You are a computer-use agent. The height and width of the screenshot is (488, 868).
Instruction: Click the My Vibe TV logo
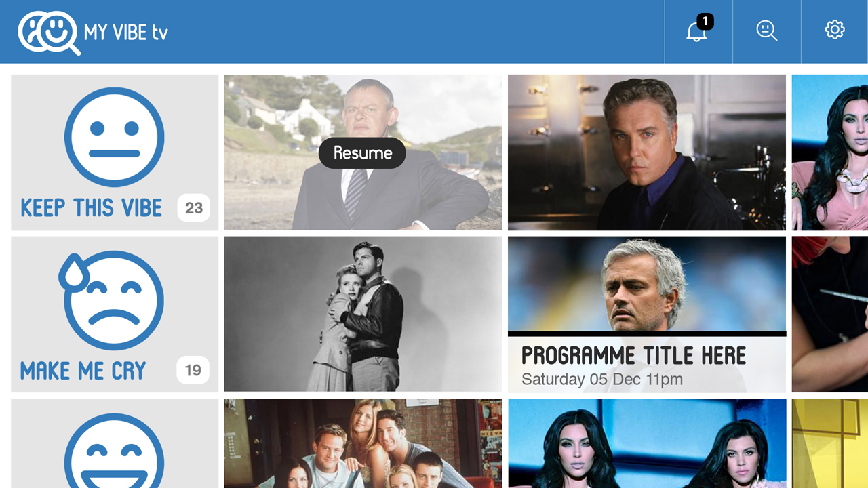coord(93,33)
